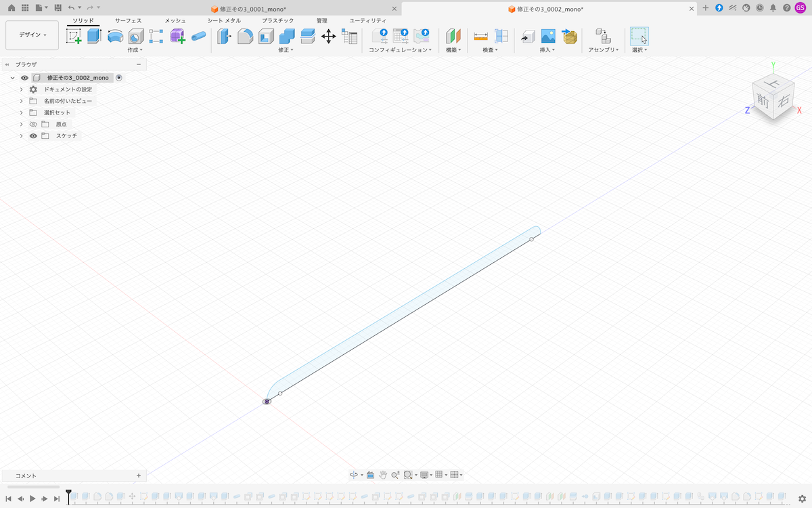The width and height of the screenshot is (812, 508).
Task: Select the Revolve tool
Action: coord(115,36)
